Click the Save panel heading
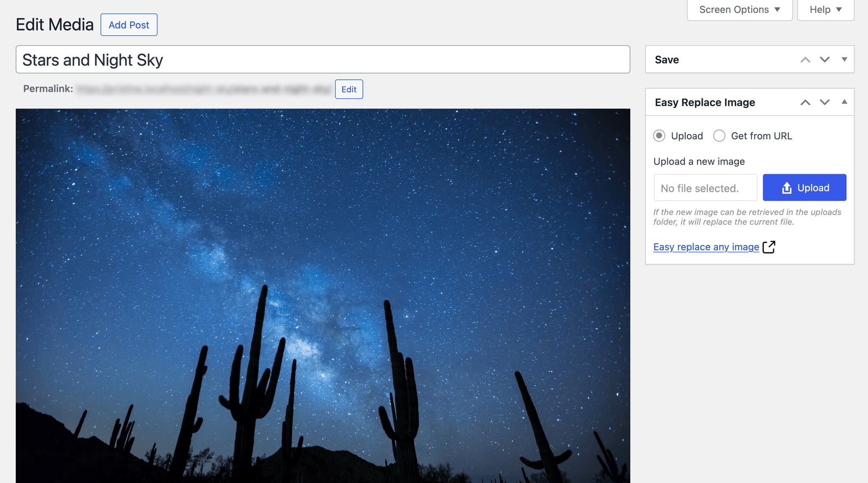The image size is (868, 483). 667,60
